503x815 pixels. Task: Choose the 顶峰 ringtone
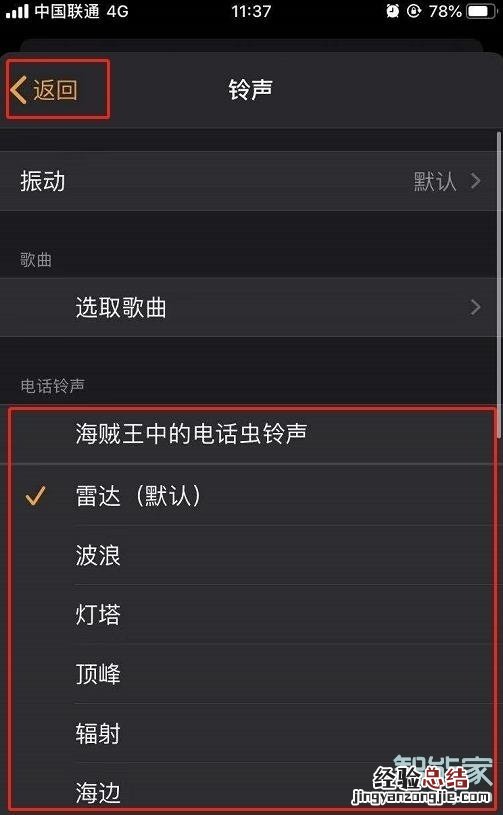252,674
